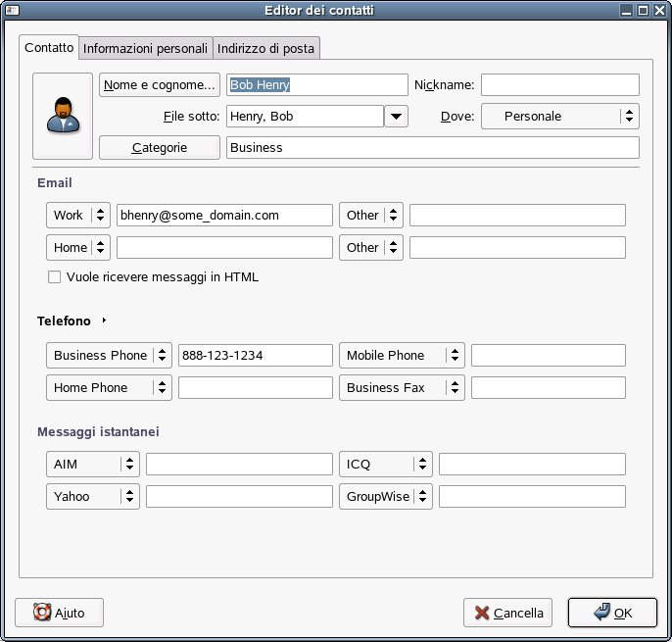Close the Editor dei contatti window
Screen dimensions: 672x642
pyautogui.click(x=659, y=10)
